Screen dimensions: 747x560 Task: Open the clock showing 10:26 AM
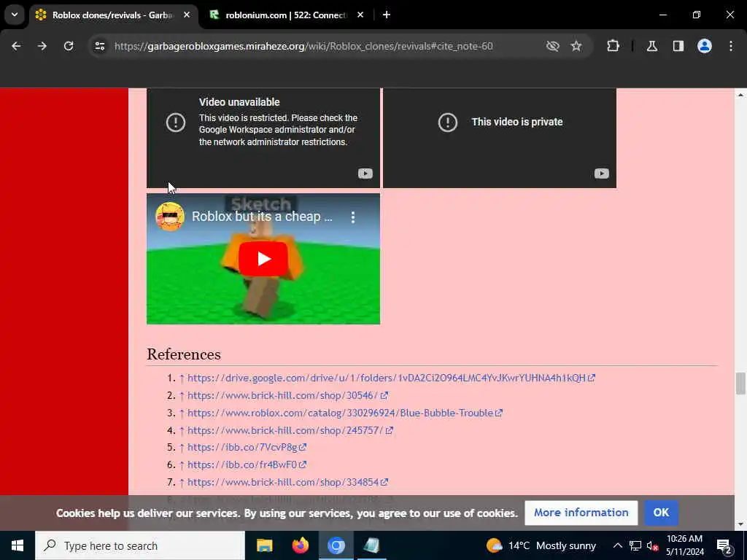point(684,545)
